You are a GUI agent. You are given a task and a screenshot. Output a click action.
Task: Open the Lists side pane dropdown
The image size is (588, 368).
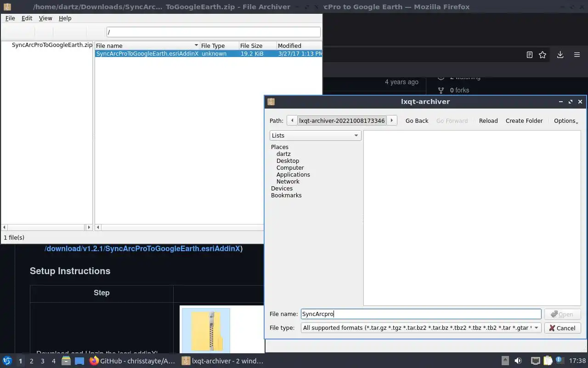tap(315, 135)
